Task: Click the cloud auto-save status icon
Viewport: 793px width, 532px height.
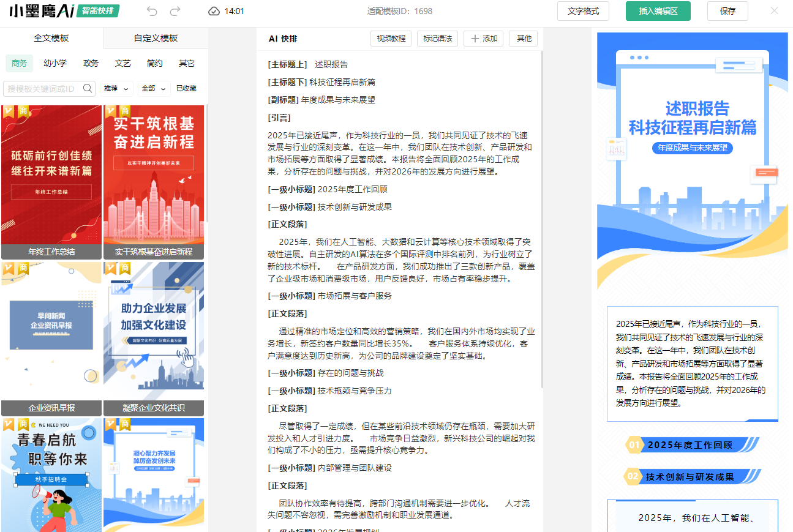Action: tap(214, 11)
